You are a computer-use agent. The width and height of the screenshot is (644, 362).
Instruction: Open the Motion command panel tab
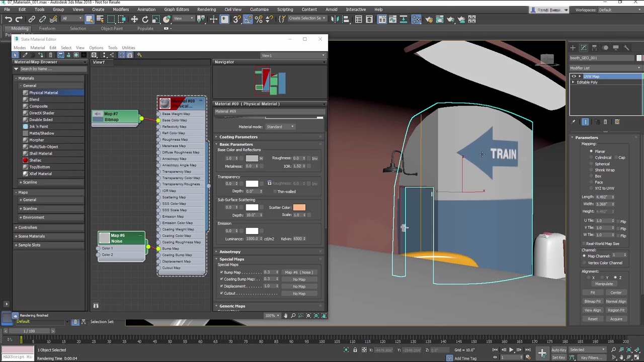(605, 48)
